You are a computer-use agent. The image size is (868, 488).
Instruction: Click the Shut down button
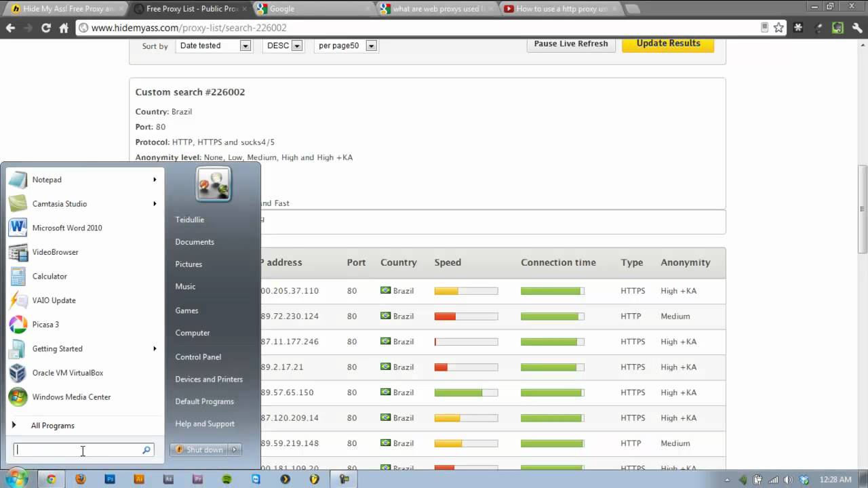[199, 449]
